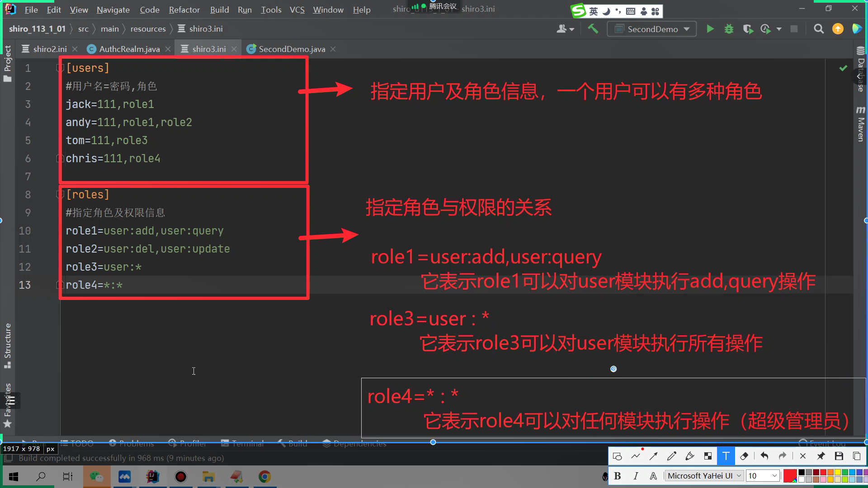This screenshot has width=868, height=488.
Task: Cancel screenshot with the X icon
Action: [x=802, y=456]
